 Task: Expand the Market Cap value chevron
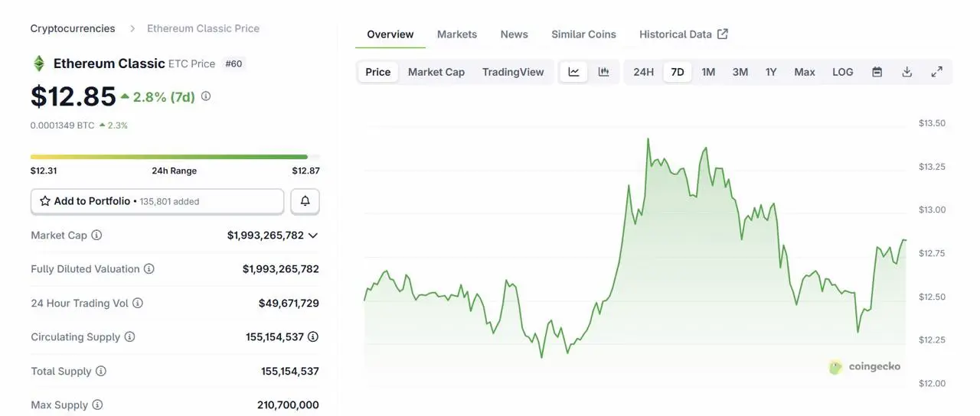pos(312,236)
